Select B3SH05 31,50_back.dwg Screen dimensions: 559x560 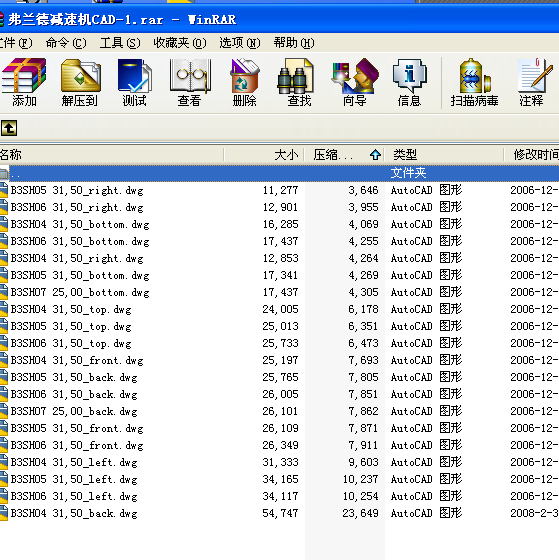[74, 377]
